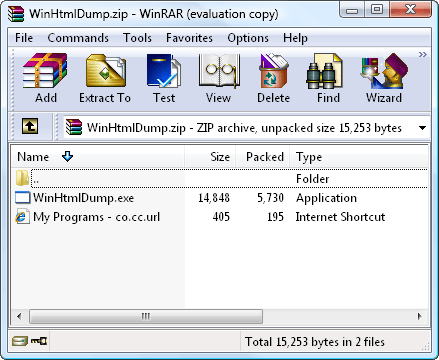This screenshot has height=360, width=439.
Task: Click the horizontal scrollbar thumb
Action: (x=146, y=316)
